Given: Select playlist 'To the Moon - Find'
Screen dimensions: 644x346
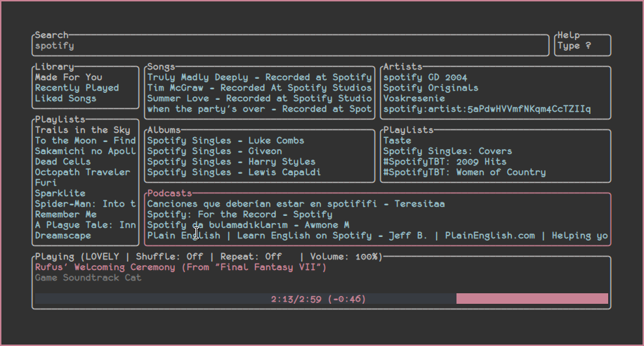Looking at the screenshot, I should (x=86, y=141).
